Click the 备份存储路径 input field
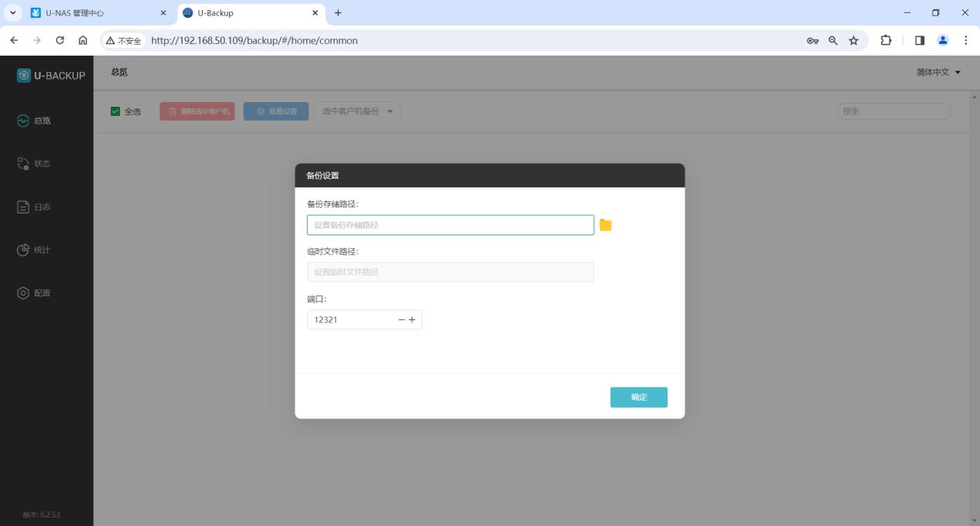 pos(450,225)
